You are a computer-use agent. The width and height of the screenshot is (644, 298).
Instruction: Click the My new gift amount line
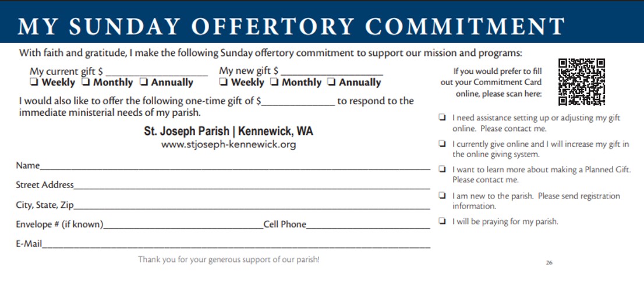pos(331,72)
